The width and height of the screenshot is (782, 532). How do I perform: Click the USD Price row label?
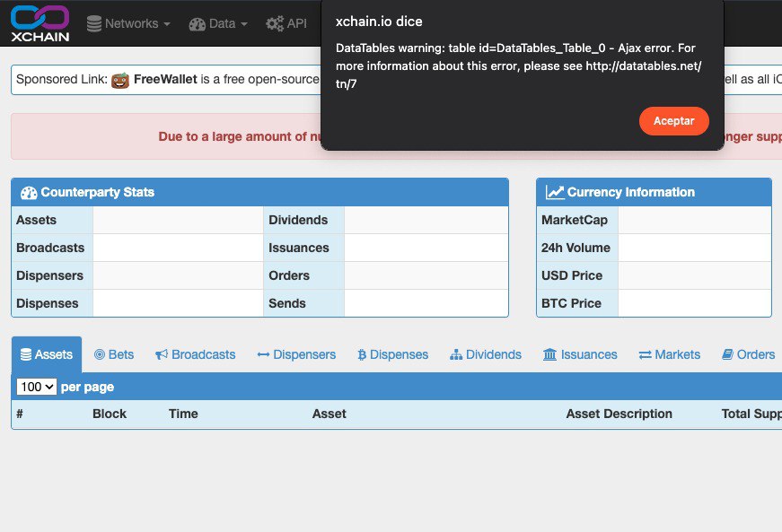coord(572,275)
